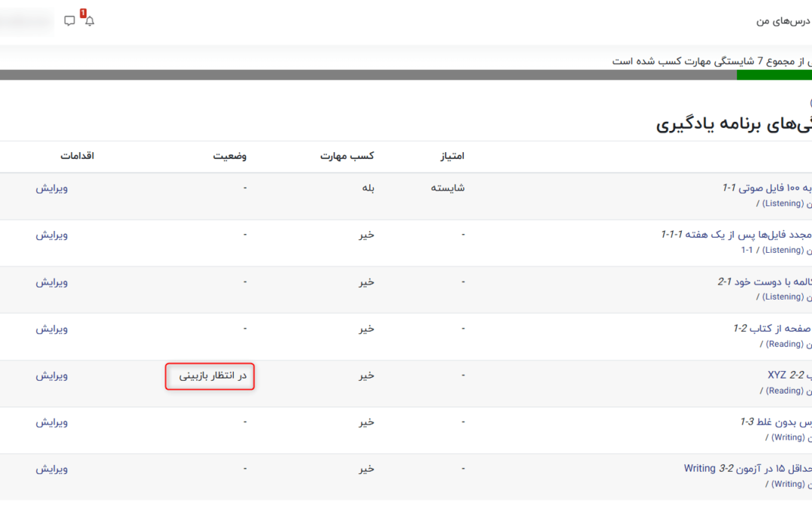Open competency ending with فایل صوتی 1-1

point(767,188)
